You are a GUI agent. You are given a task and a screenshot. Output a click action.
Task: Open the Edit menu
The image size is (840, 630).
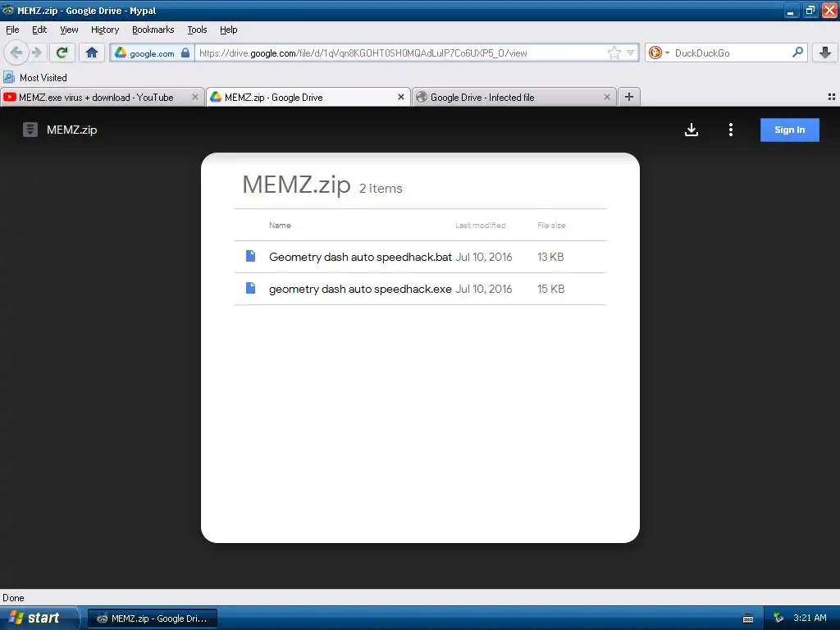click(39, 30)
